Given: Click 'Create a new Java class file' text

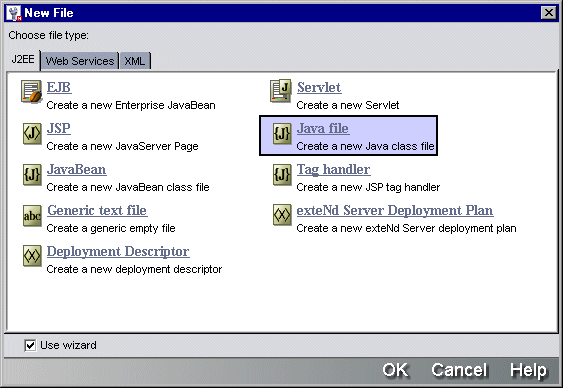Looking at the screenshot, I should coord(366,146).
